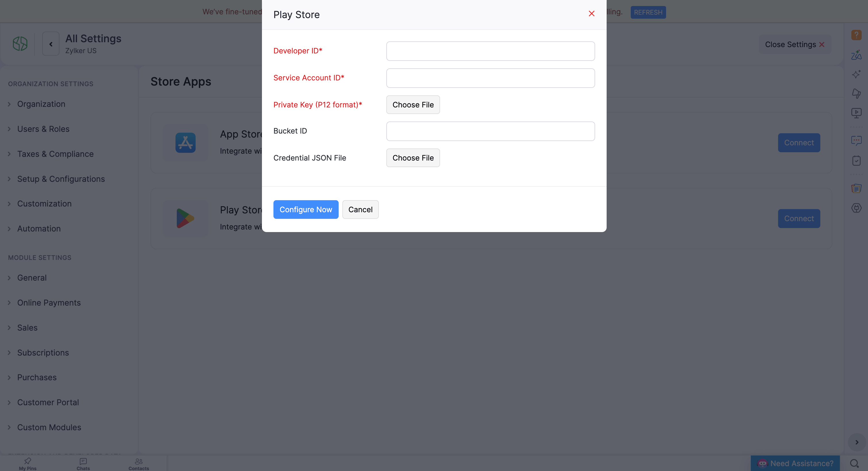Click the REFRESH button in banner
868x471 pixels.
click(x=648, y=12)
